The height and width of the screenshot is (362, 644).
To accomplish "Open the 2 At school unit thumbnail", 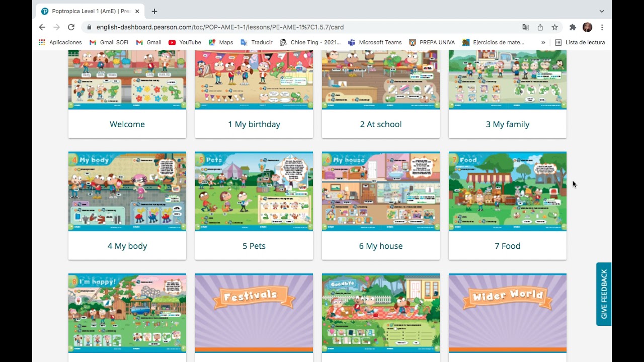I will click(381, 79).
